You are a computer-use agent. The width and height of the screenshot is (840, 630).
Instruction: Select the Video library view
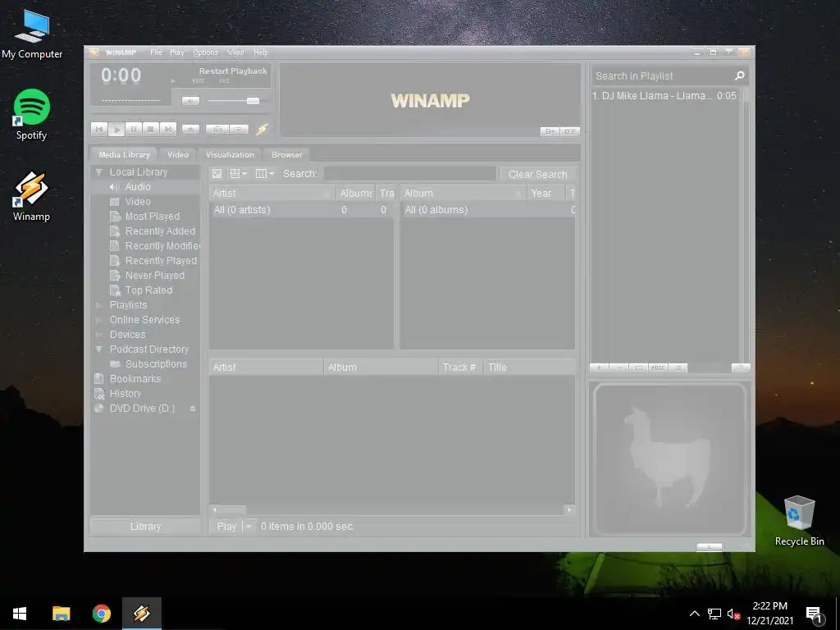tap(138, 202)
